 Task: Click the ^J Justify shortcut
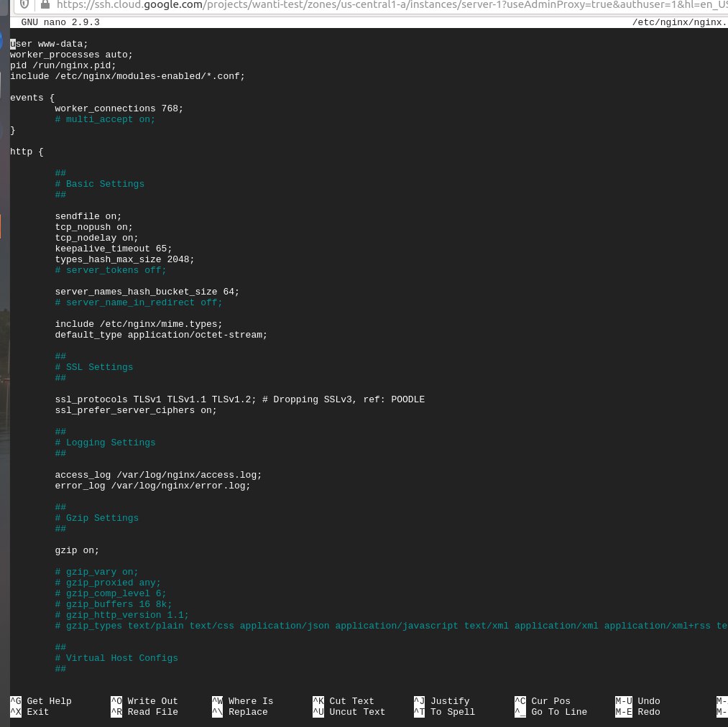click(441, 701)
